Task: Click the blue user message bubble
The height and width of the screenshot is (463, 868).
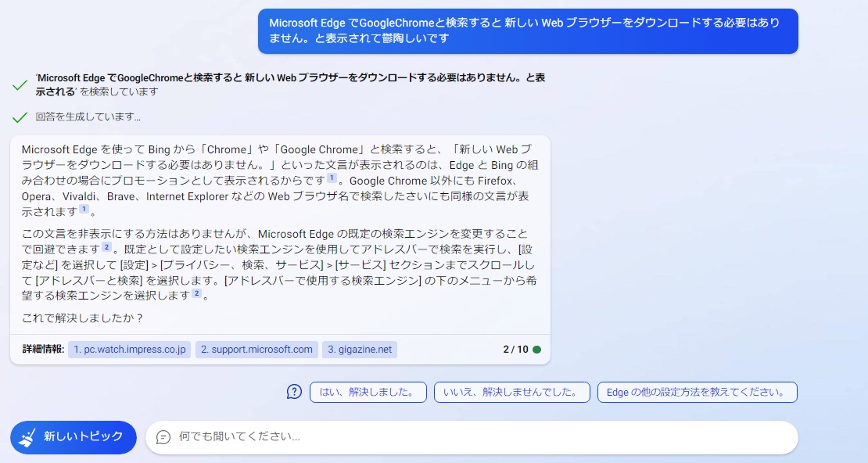Action: (528, 31)
